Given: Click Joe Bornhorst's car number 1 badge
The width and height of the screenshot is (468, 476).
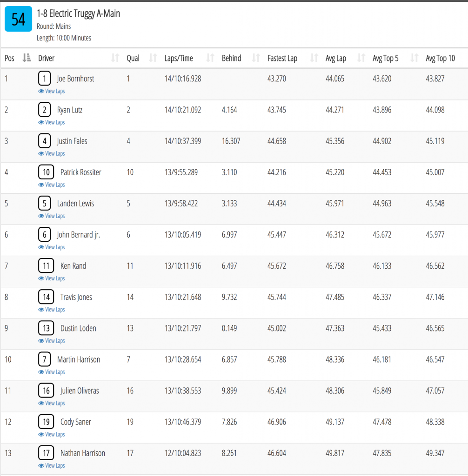Looking at the screenshot, I should pyautogui.click(x=44, y=78).
